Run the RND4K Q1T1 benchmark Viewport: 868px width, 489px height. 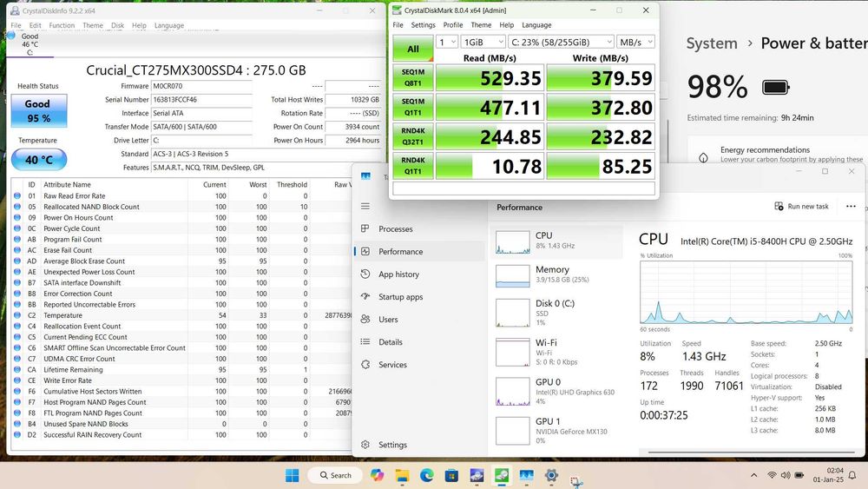click(x=413, y=166)
